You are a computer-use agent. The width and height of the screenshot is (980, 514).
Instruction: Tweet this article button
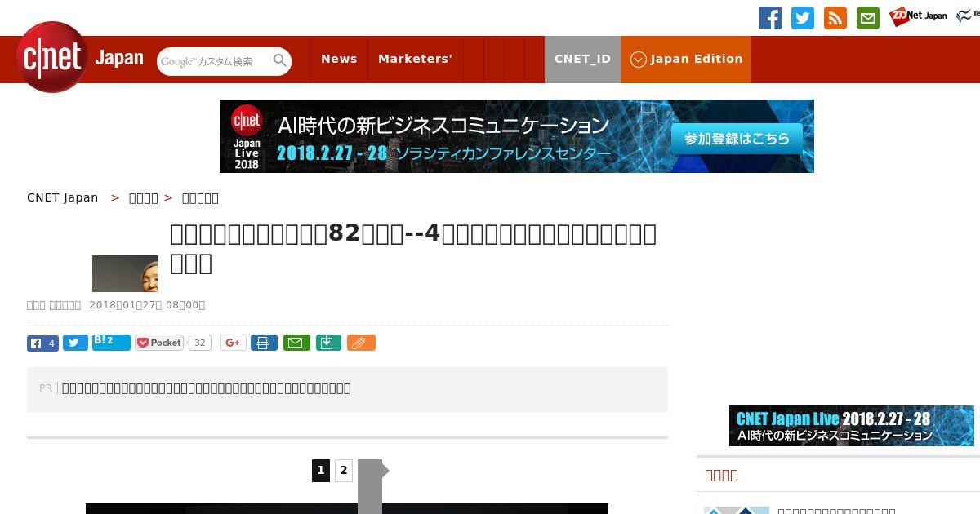tap(75, 343)
